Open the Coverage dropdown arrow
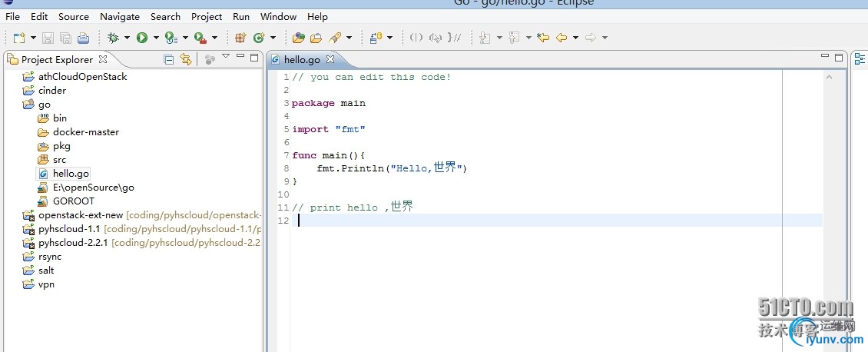 point(185,38)
